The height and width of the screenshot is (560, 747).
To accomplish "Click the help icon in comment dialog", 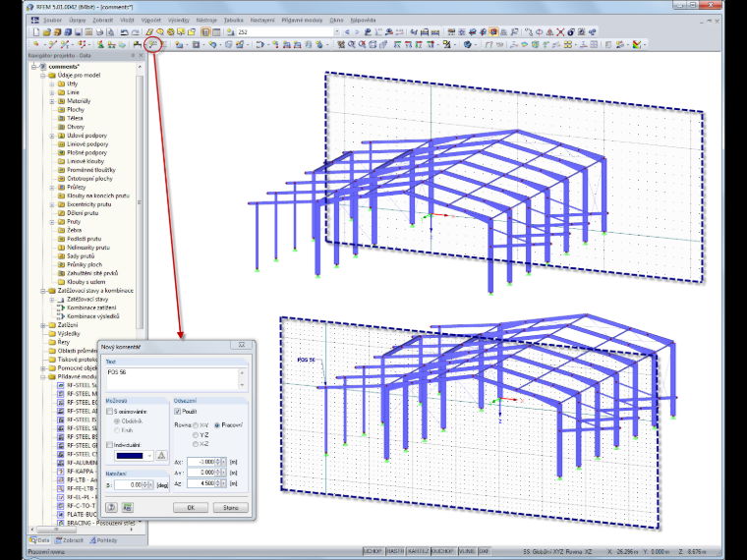I will pyautogui.click(x=111, y=507).
